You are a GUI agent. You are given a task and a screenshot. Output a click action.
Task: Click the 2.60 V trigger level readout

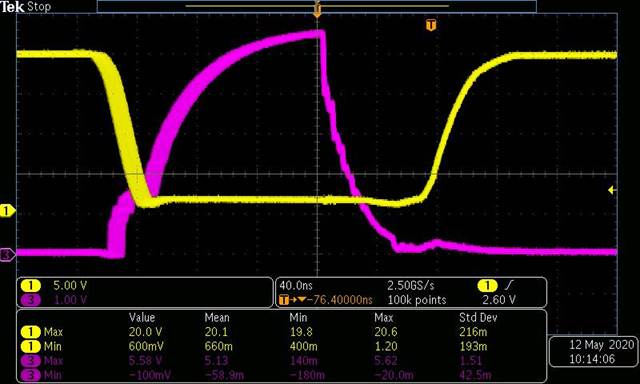(x=499, y=300)
